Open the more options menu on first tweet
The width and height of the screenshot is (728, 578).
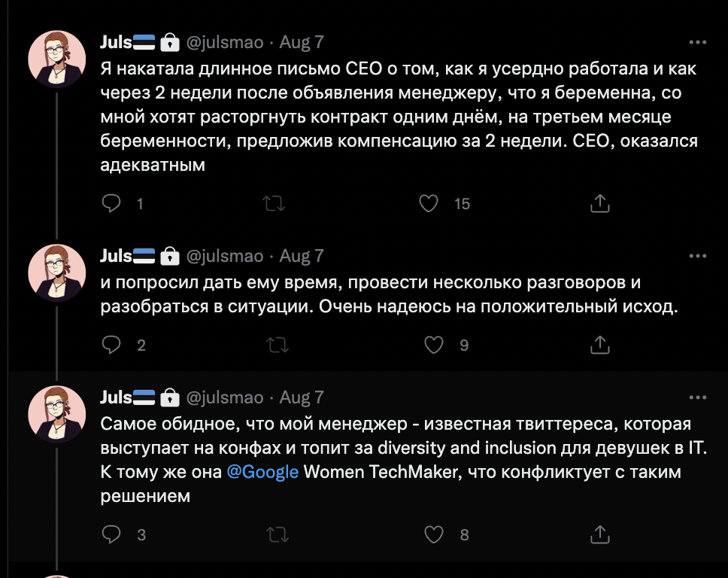click(699, 42)
